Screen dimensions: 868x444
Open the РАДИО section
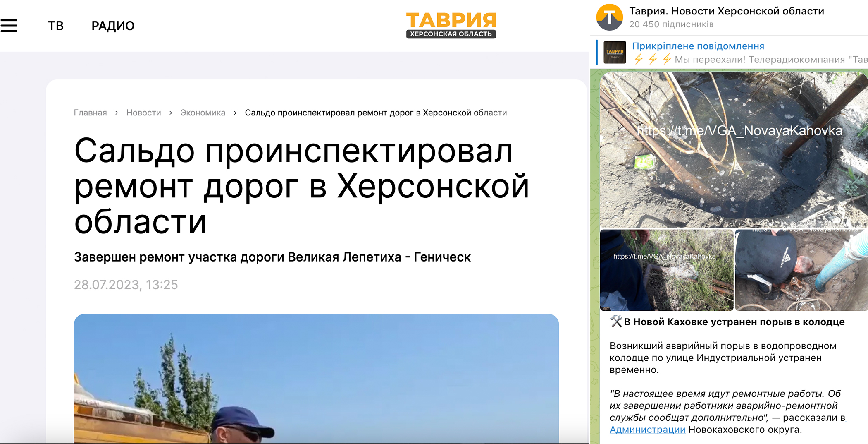coord(112,26)
